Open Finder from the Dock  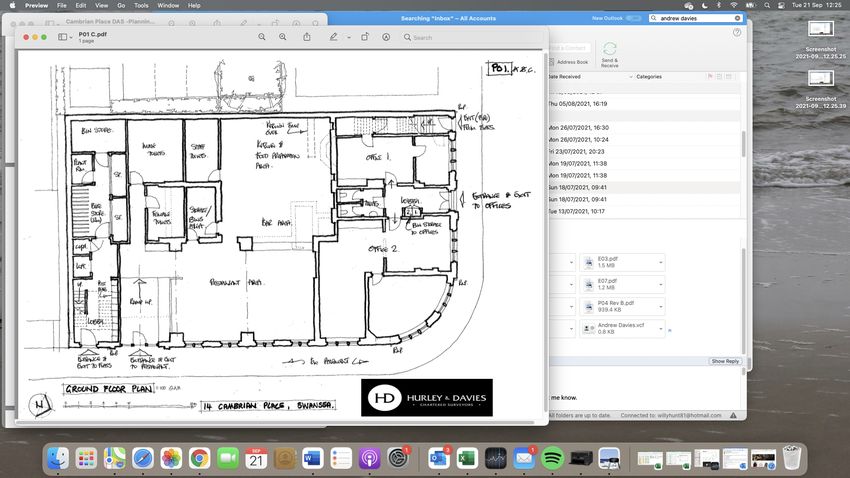(x=57, y=458)
